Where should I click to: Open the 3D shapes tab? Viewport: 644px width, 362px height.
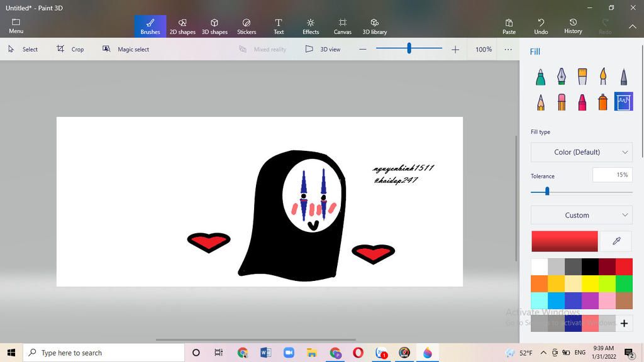pyautogui.click(x=214, y=26)
